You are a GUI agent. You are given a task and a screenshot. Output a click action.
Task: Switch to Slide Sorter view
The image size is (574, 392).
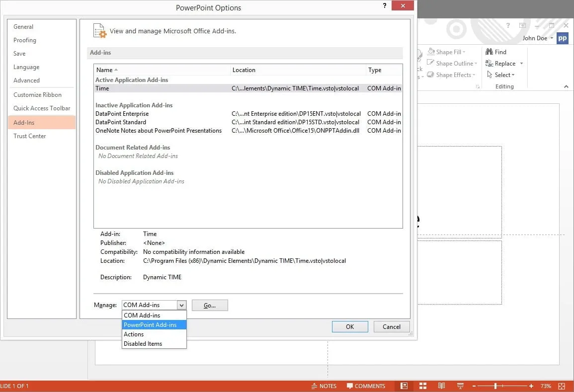click(422, 386)
